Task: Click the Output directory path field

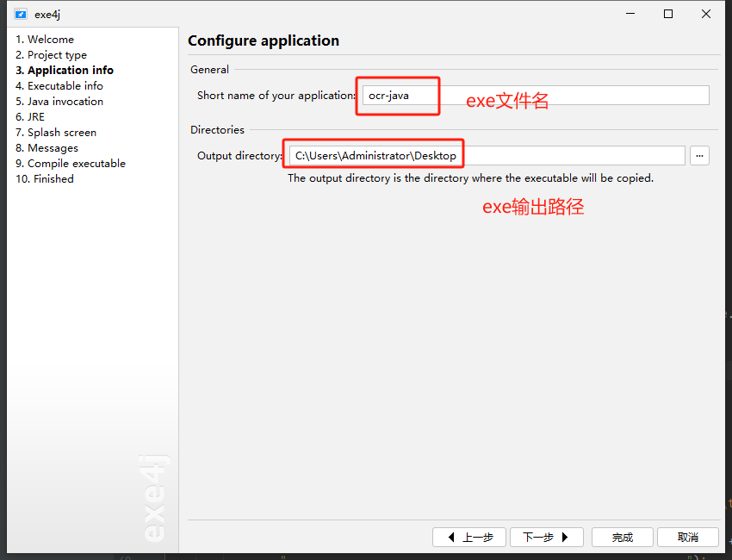Action: coord(517,155)
